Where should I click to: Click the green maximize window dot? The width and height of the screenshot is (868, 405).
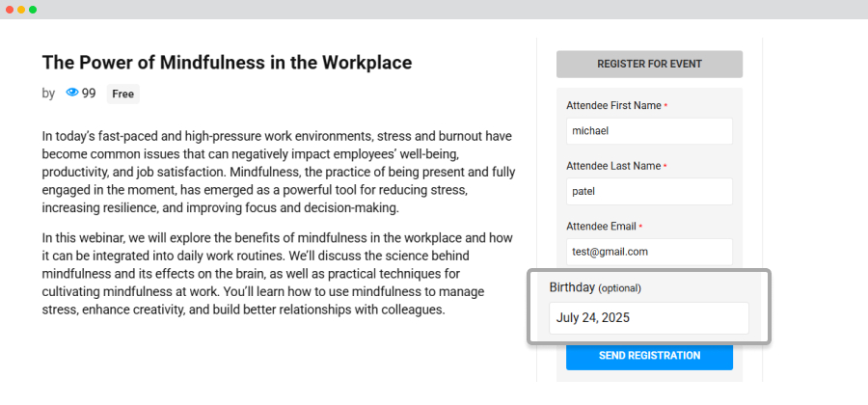33,10
